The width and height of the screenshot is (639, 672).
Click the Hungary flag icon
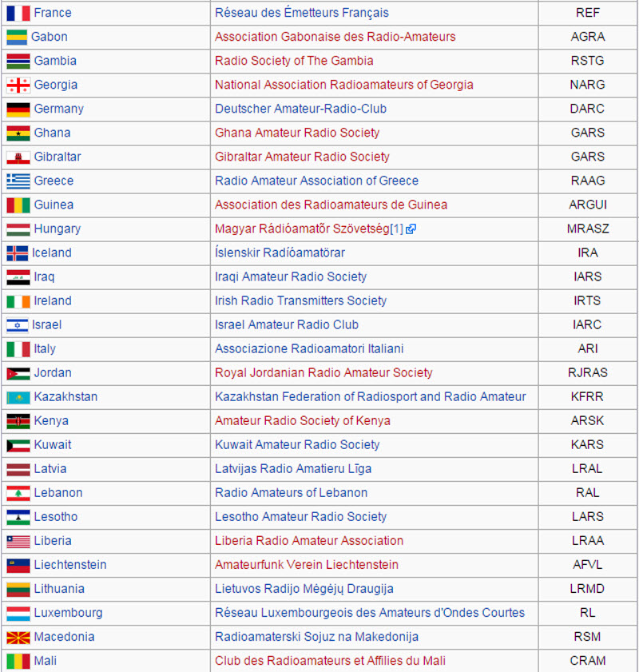(x=18, y=229)
